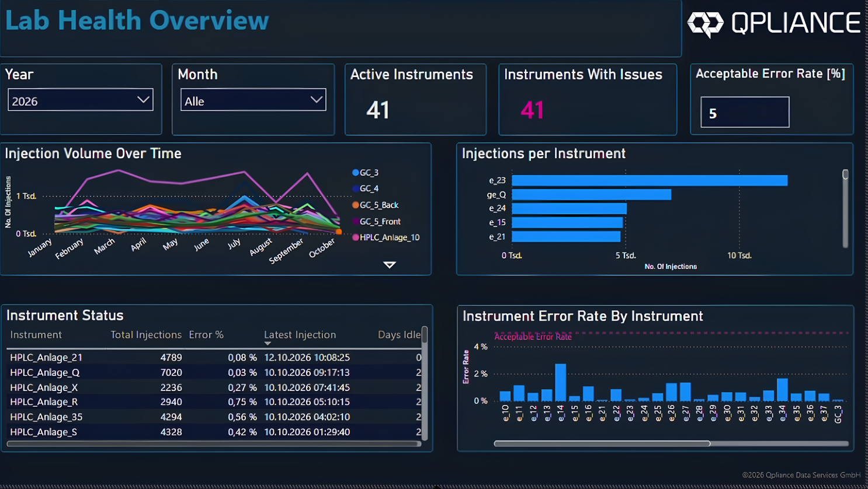The image size is (868, 489).
Task: Select the HPLC_Anlage_21 row
Action: coord(214,357)
